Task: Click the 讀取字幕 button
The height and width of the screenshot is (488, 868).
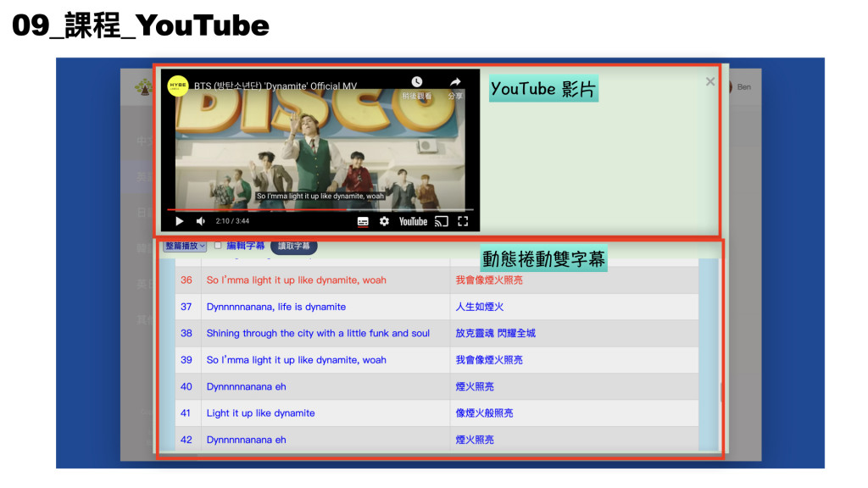Action: (x=294, y=246)
